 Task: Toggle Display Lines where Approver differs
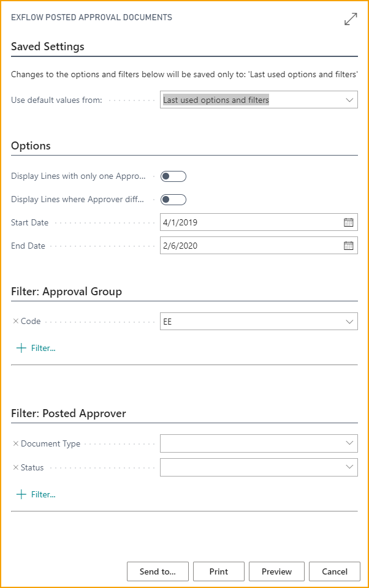point(173,200)
